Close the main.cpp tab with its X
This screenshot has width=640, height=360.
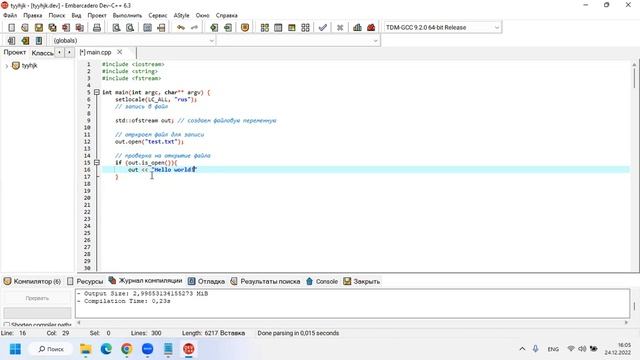[120, 52]
